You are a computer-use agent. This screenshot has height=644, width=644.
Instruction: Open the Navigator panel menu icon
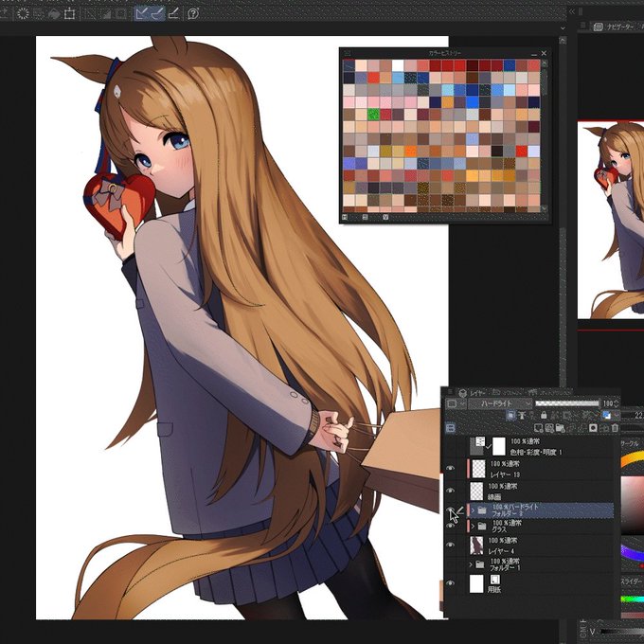[582, 26]
